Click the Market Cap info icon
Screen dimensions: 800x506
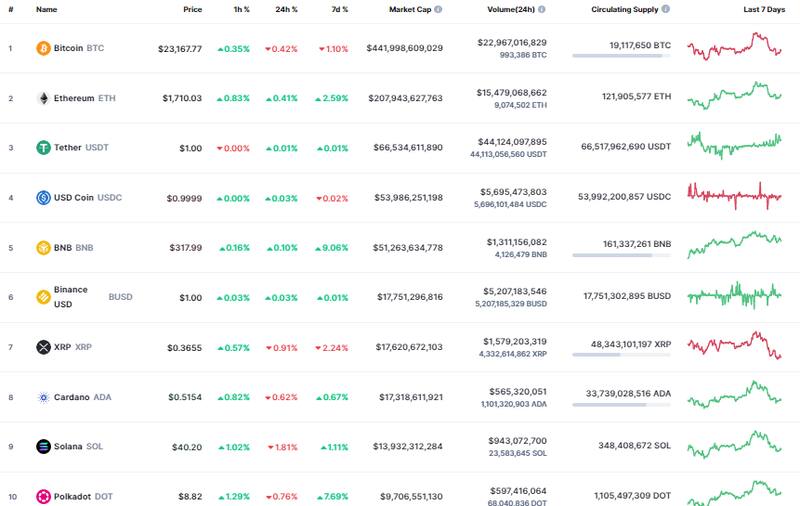tap(438, 9)
